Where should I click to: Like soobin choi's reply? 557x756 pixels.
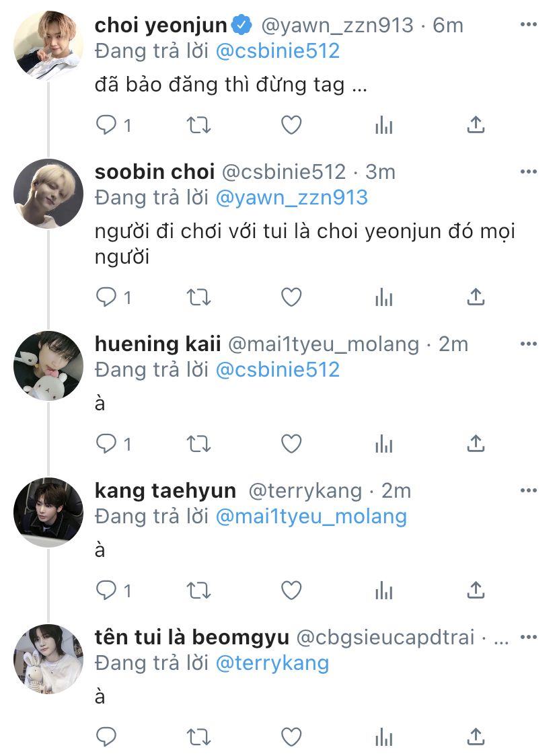pyautogui.click(x=291, y=297)
